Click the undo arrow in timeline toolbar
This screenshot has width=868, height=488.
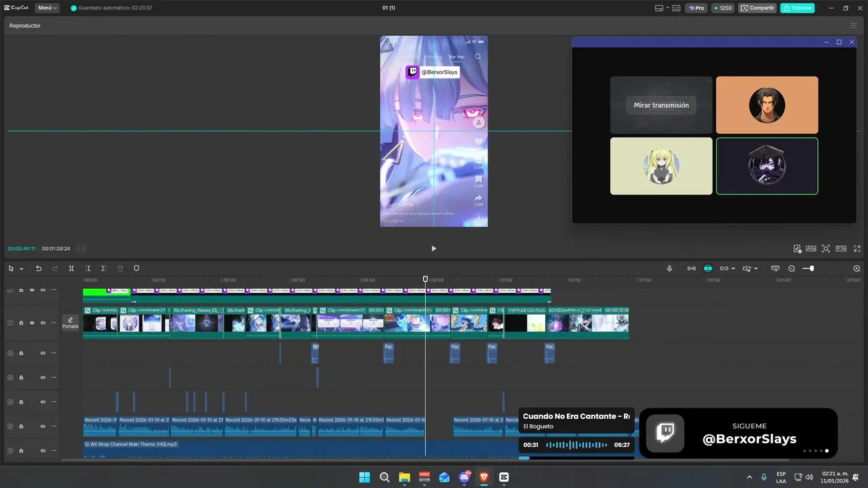(39, 268)
